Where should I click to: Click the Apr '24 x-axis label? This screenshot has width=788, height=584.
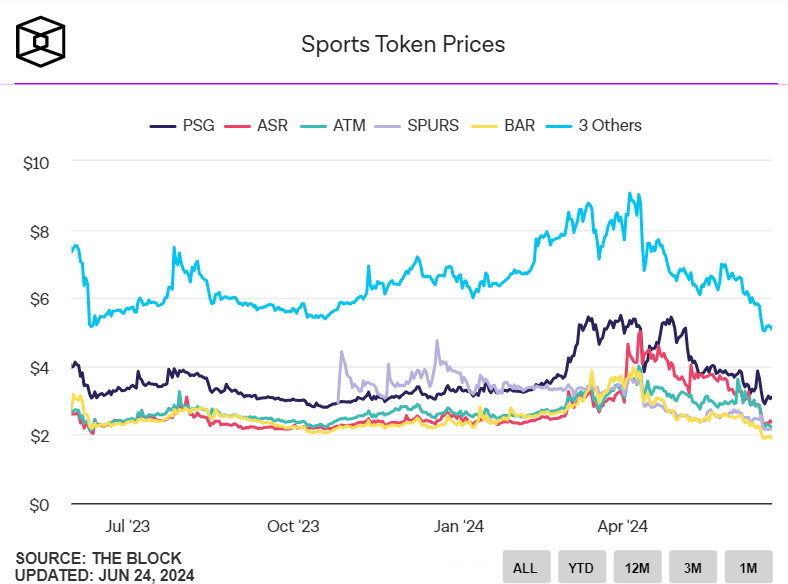coord(623,525)
